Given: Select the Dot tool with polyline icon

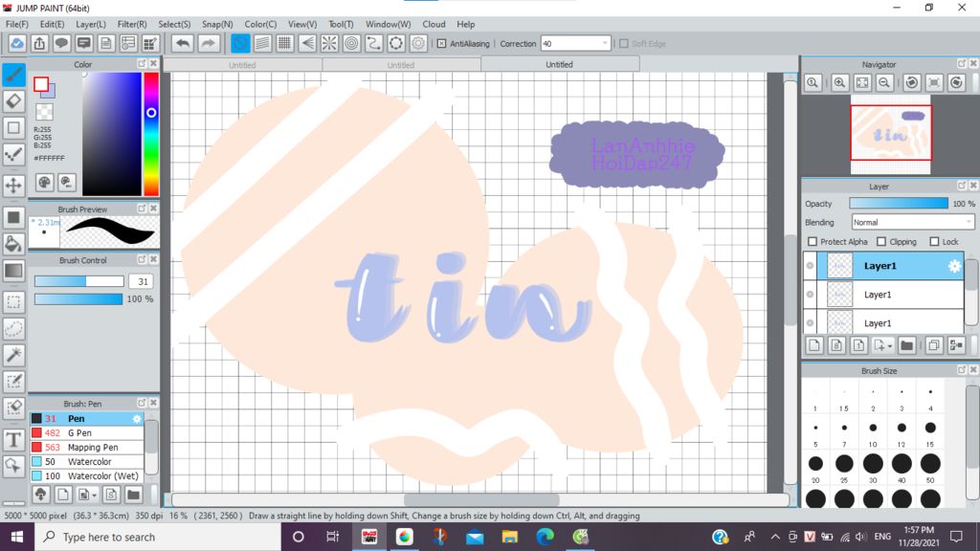Looking at the screenshot, I should (x=13, y=154).
